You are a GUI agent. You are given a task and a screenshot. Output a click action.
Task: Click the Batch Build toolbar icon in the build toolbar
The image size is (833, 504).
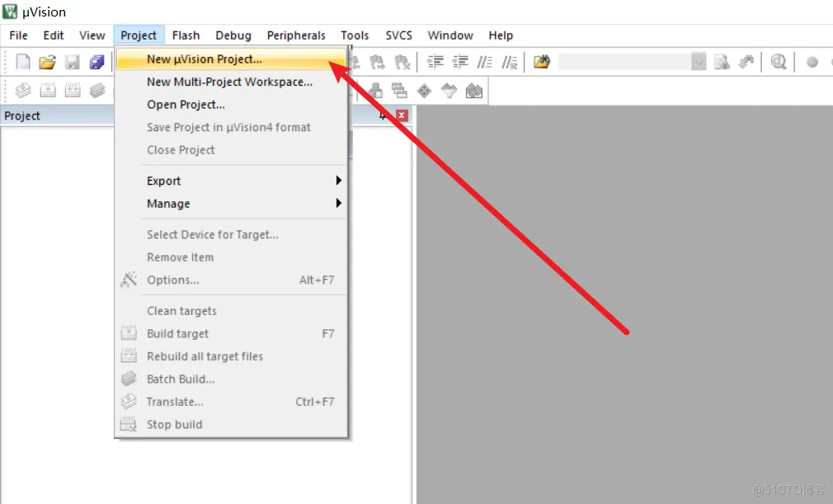click(97, 90)
